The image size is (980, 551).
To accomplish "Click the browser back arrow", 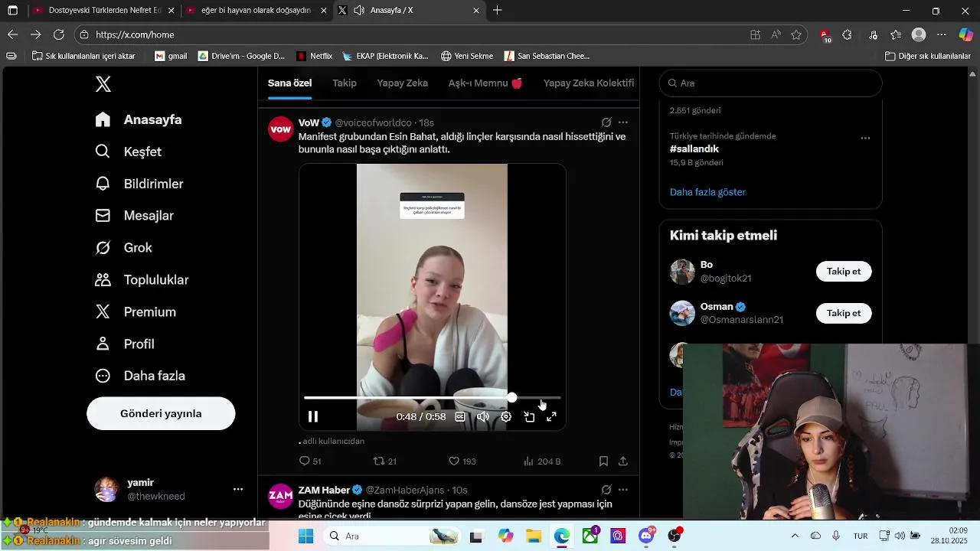I will [12, 34].
